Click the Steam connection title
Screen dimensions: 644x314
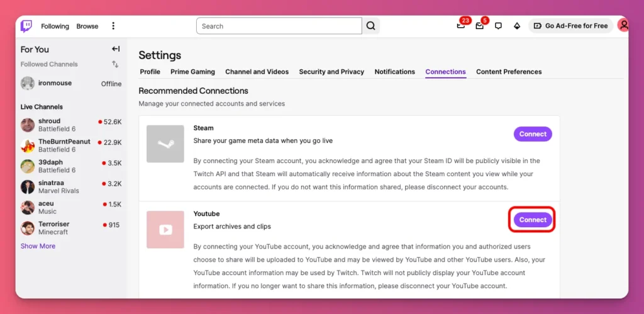pos(203,128)
